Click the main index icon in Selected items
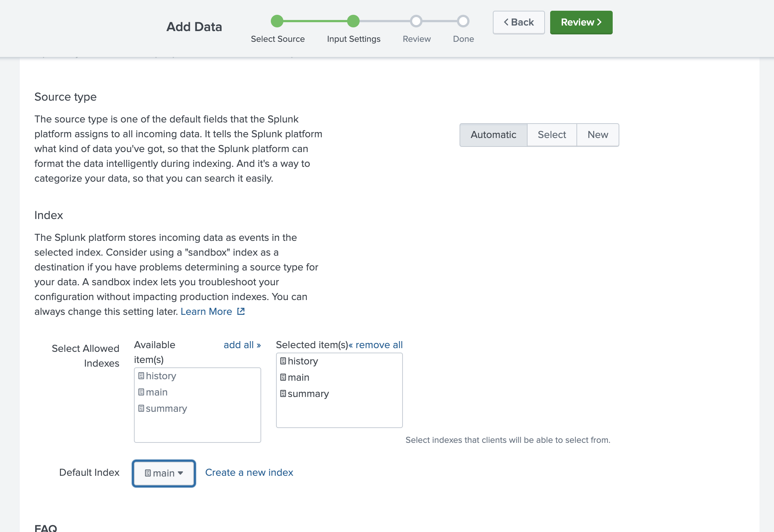Viewport: 774px width, 532px height. pos(283,377)
